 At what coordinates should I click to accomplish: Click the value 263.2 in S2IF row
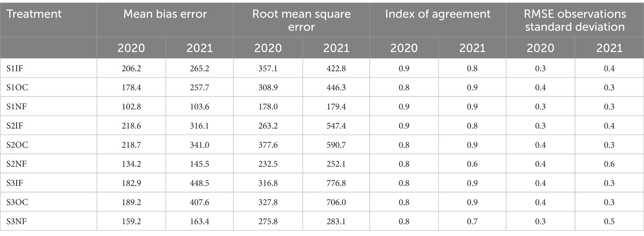tap(268, 126)
